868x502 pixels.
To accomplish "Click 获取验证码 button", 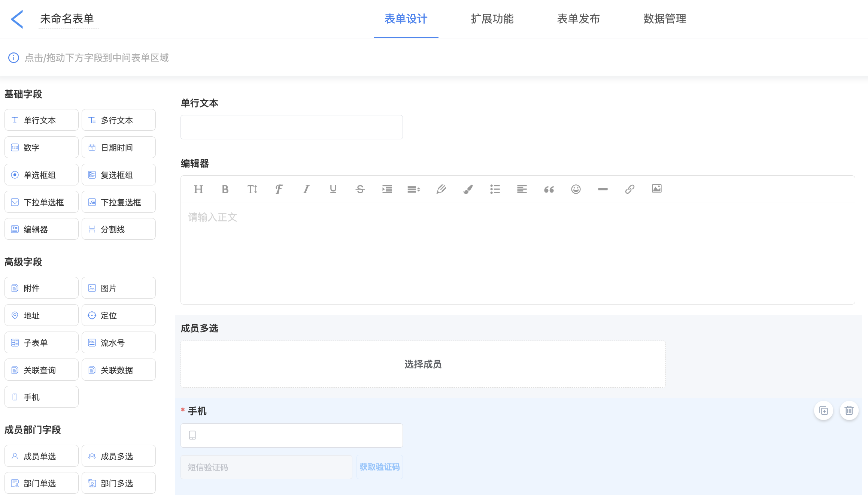I will 379,467.
